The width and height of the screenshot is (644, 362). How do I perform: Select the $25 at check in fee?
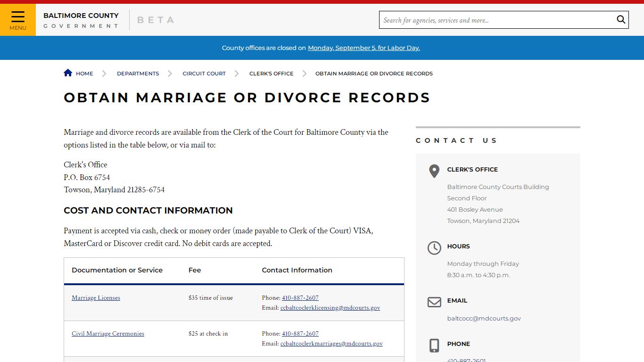pyautogui.click(x=208, y=334)
